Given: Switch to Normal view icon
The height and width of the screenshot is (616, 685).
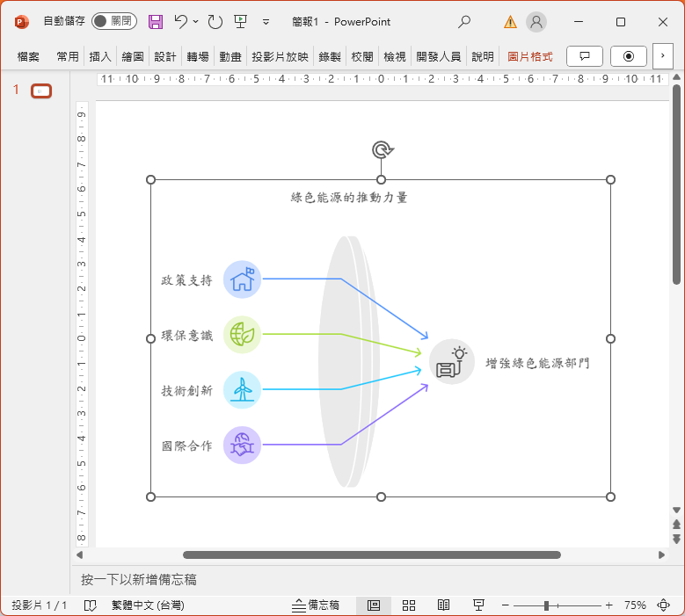Looking at the screenshot, I should 374,605.
